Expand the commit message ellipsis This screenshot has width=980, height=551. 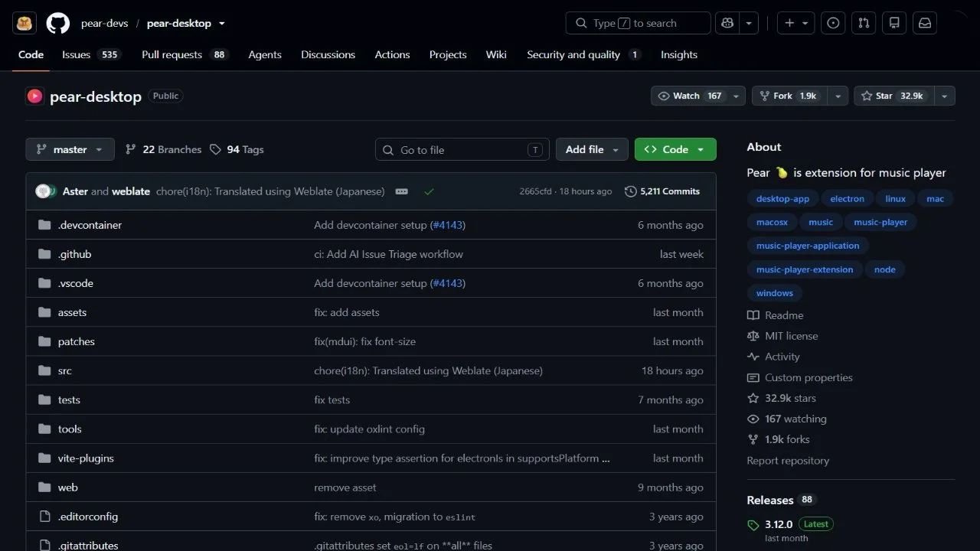(402, 191)
